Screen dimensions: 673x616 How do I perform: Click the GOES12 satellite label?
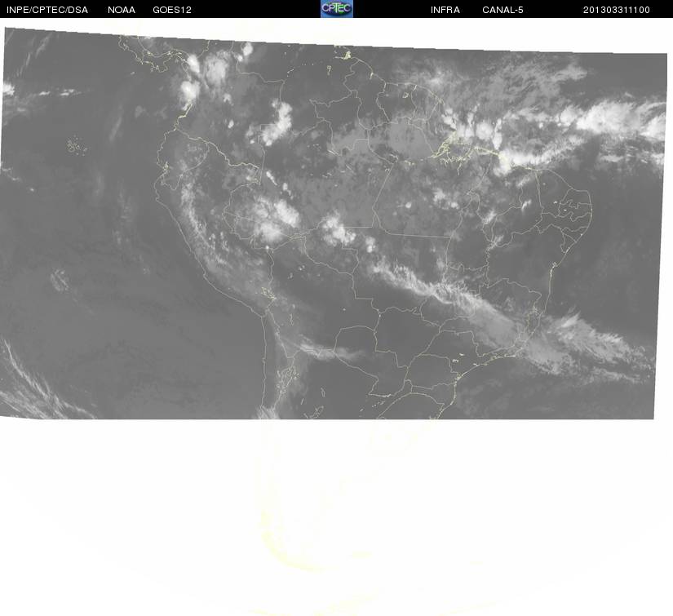click(x=172, y=10)
